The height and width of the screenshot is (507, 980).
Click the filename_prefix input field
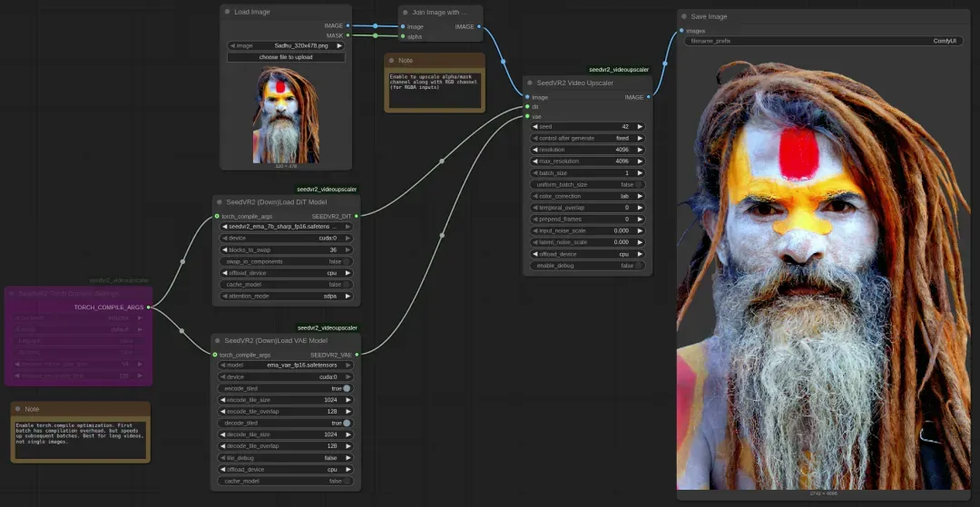tap(822, 41)
